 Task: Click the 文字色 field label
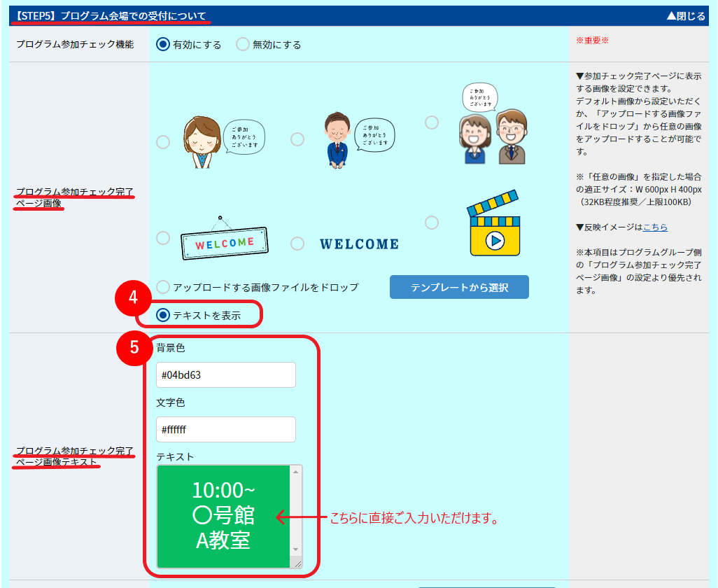click(x=170, y=402)
